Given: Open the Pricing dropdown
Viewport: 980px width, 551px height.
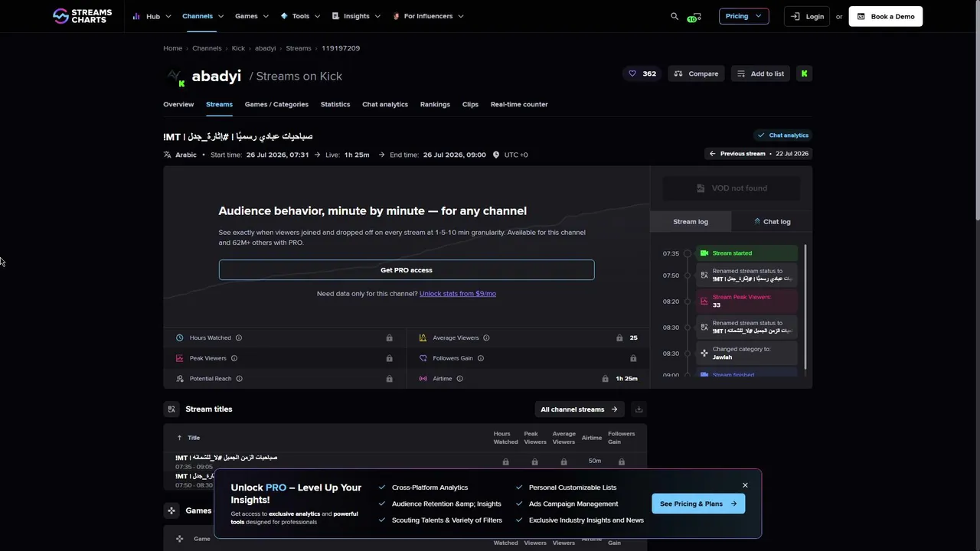Looking at the screenshot, I should 743,16.
